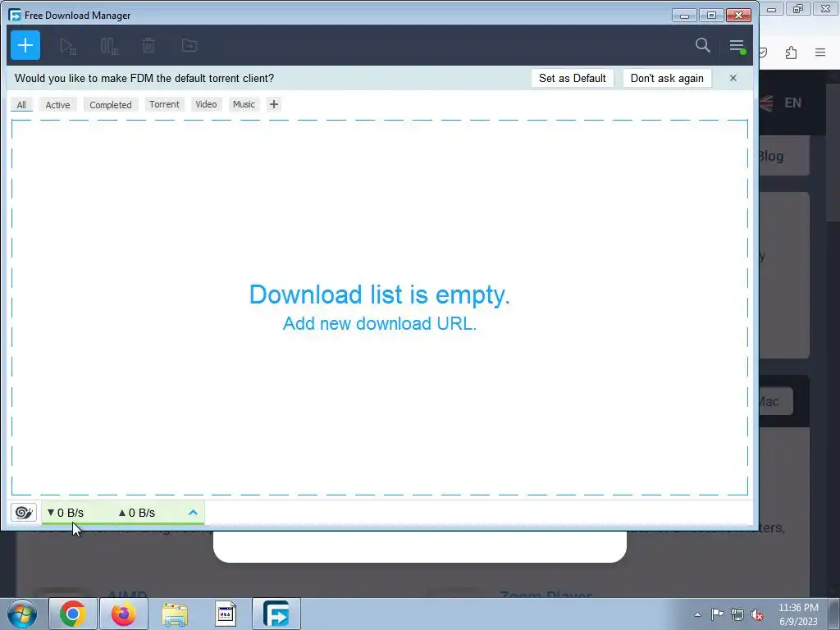The image size is (840, 630).
Task: Minimize the Free Download Manager window
Action: 684,16
